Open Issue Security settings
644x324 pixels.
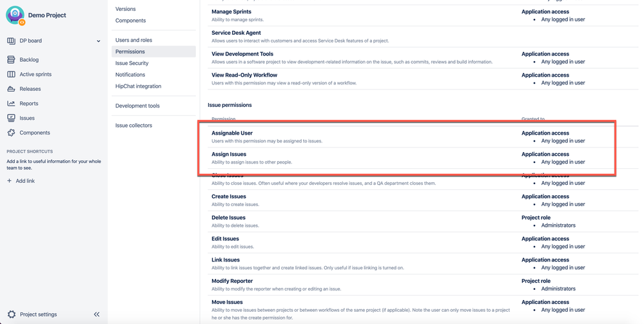pos(132,63)
